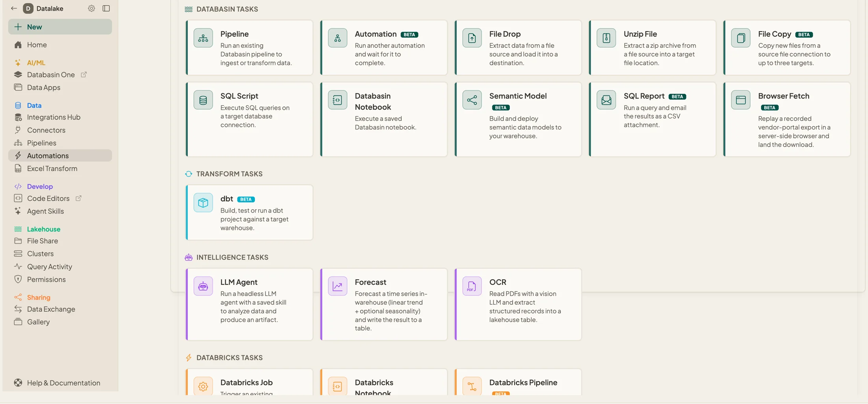Click the SQL Script database icon
This screenshot has width=868, height=404.
coord(203,100)
